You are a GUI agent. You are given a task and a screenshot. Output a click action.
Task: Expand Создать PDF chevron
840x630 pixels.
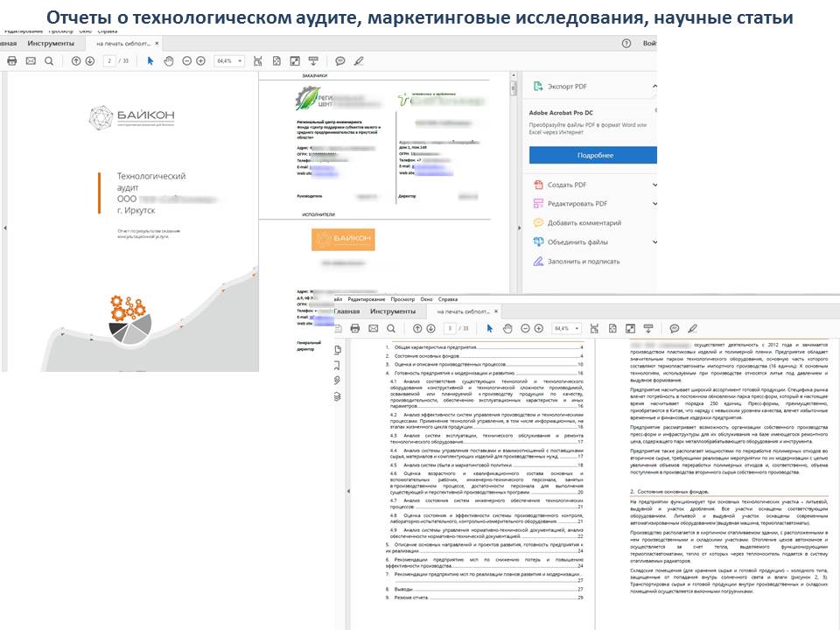tap(654, 185)
